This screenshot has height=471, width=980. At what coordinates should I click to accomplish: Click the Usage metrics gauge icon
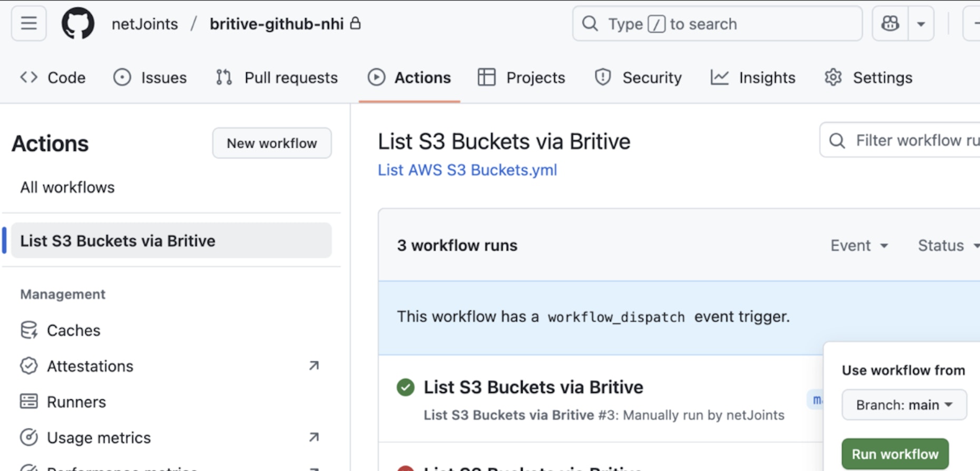click(x=29, y=437)
